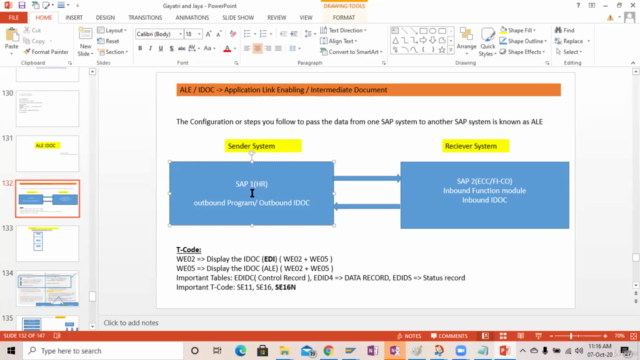Click the Replace button
Viewport: 640px width, 360px height.
click(x=569, y=41)
